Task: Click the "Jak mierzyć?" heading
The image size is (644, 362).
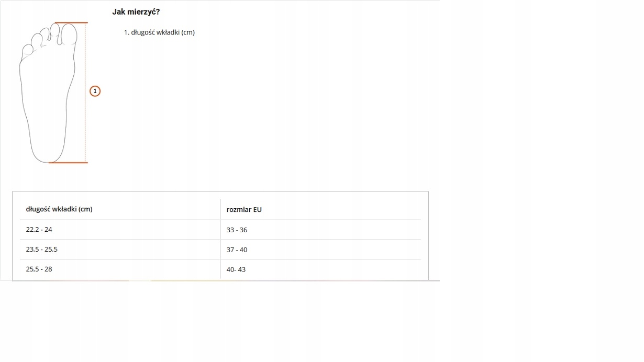Action: (136, 12)
